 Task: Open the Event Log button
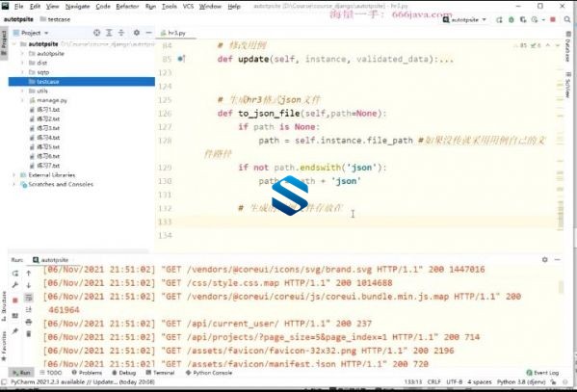542,373
